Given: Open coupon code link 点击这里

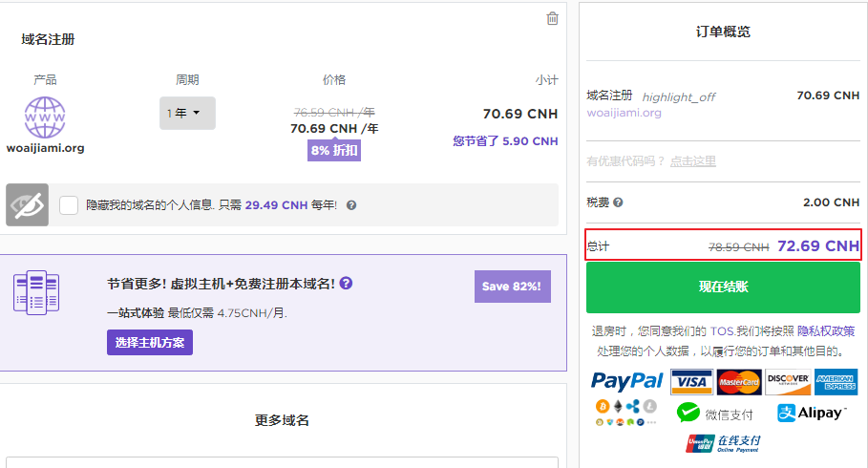Looking at the screenshot, I should click(x=692, y=161).
